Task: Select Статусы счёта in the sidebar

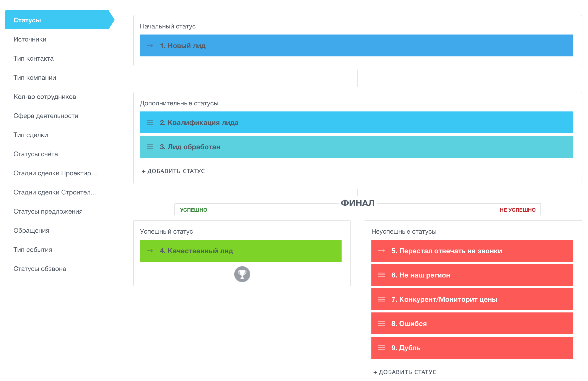Action: [x=36, y=154]
